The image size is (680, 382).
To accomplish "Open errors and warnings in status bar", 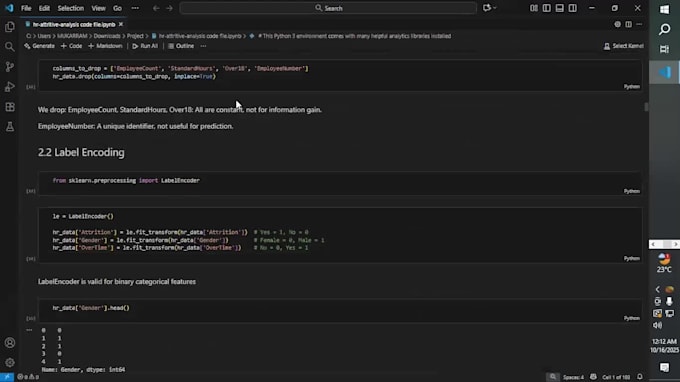I will pyautogui.click(x=28, y=377).
